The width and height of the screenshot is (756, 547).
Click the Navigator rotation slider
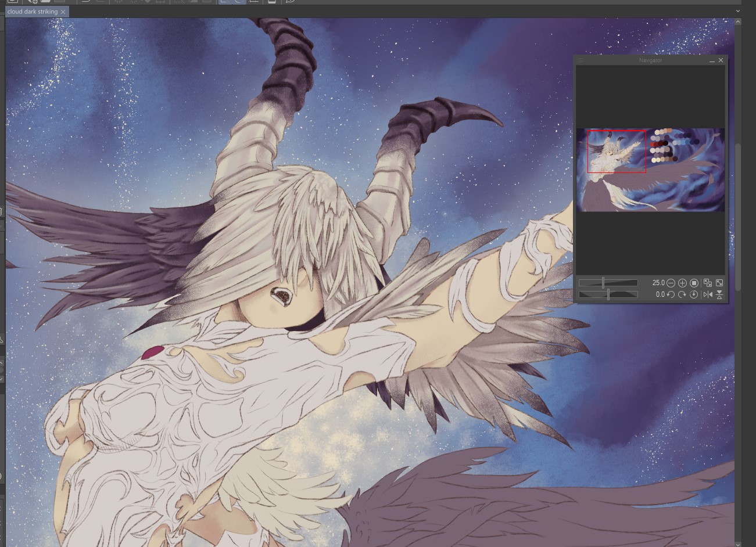[608, 294]
